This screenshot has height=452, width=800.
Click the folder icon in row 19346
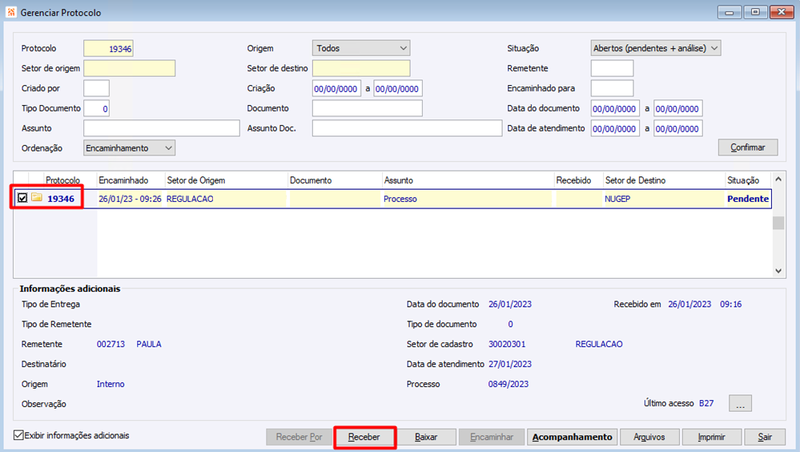pos(36,197)
